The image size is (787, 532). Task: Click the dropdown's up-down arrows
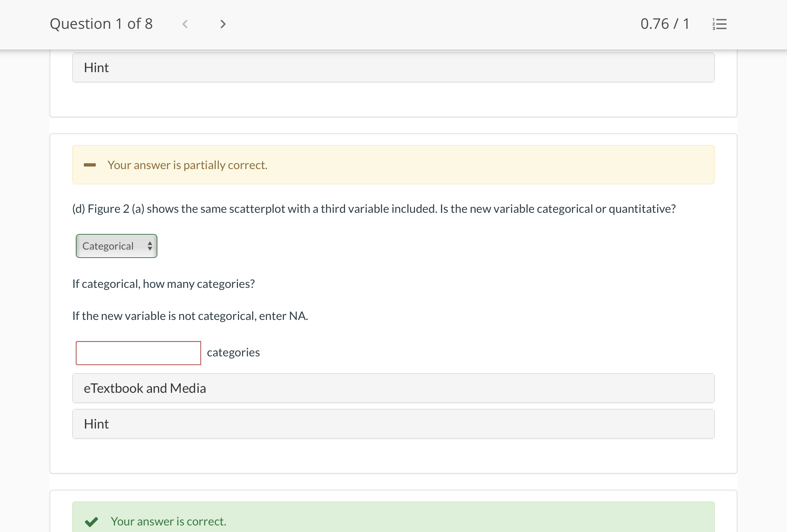tap(150, 246)
